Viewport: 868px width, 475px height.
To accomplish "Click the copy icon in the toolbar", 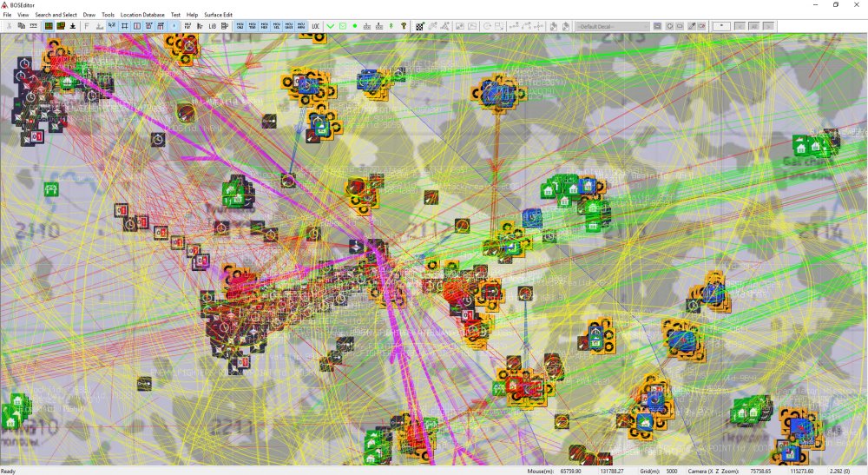I will (21, 26).
